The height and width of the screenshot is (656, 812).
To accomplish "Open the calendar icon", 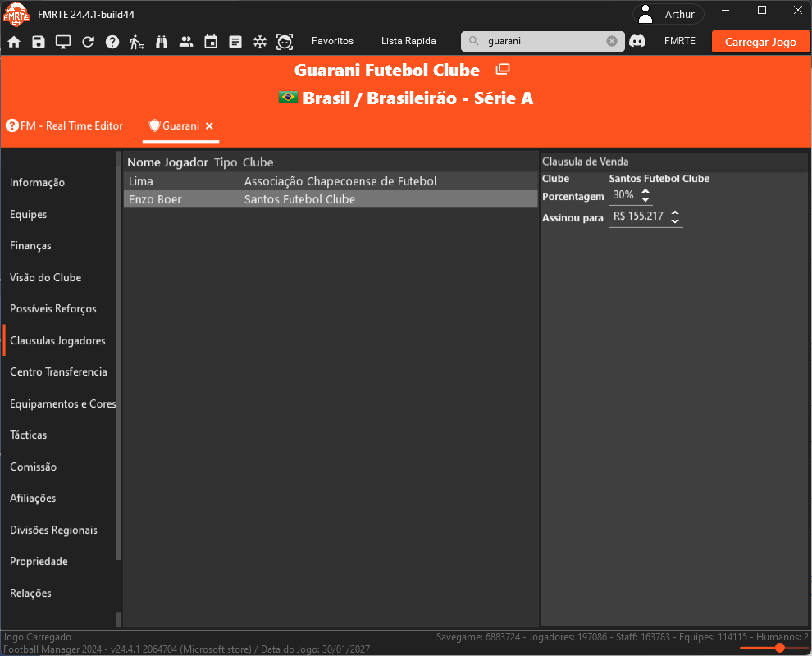I will coord(211,42).
